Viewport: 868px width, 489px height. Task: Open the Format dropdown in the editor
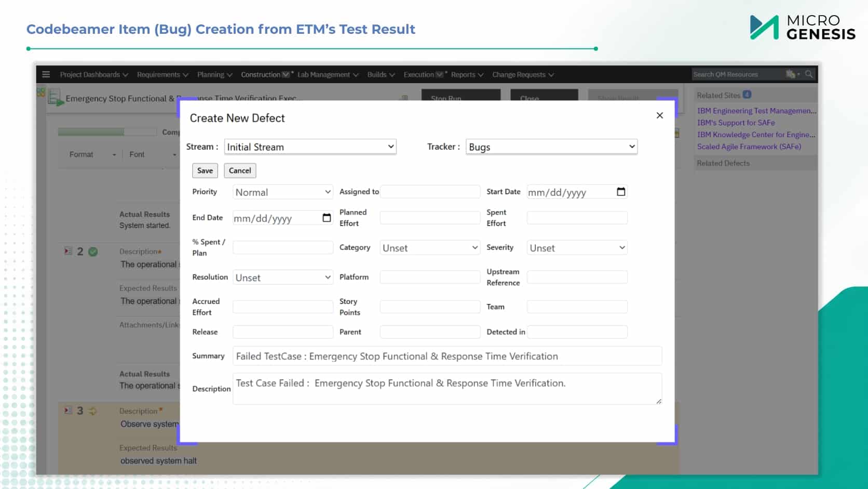92,155
